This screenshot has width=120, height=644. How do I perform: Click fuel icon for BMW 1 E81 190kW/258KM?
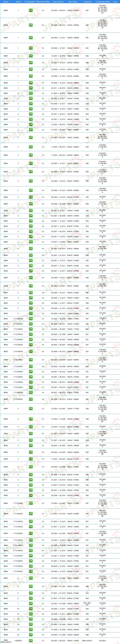pyautogui.click(x=31, y=38)
